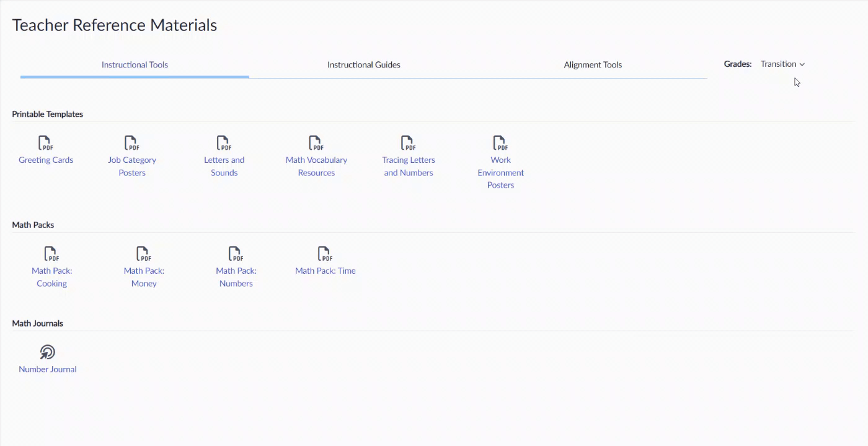Click the PDF icon above Tracing Letters and Numbers
This screenshot has width=868, height=446.
click(x=408, y=143)
